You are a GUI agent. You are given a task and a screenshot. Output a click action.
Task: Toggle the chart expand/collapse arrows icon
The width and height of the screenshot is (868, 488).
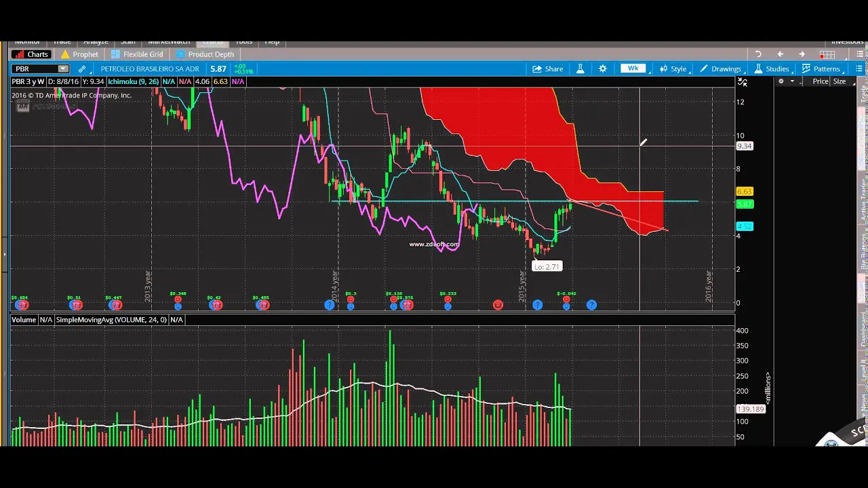click(743, 82)
